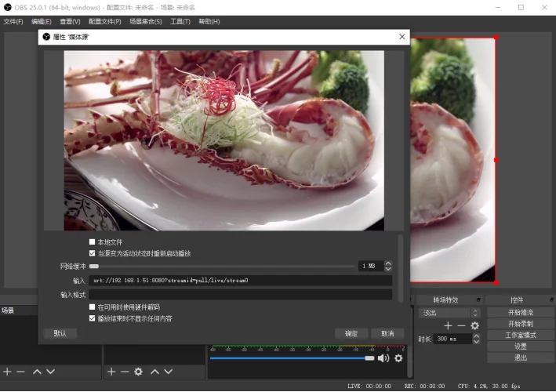This screenshot has height=392, width=556.
Task: Open the 场景集合(S) menu
Action: 146,22
